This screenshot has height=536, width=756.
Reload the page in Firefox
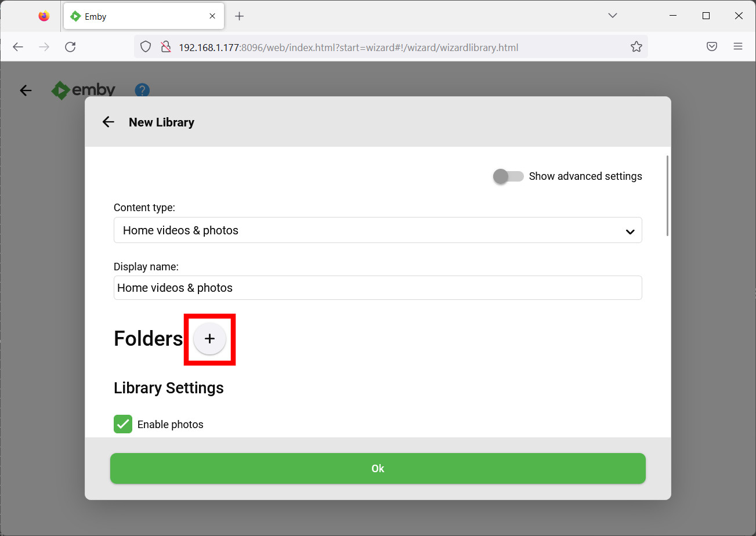(x=70, y=47)
